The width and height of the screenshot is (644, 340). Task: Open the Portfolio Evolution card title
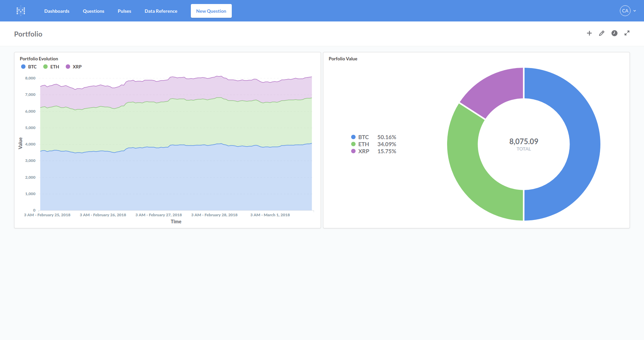(39, 59)
